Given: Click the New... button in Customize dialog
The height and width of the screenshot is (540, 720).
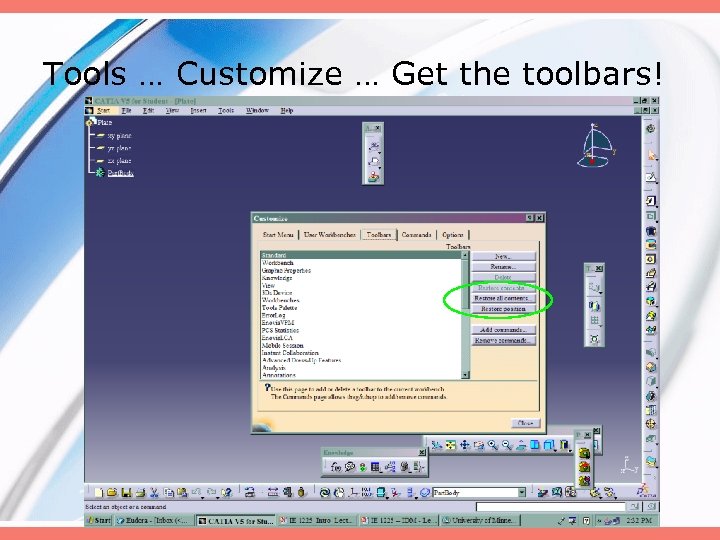Looking at the screenshot, I should 503,256.
